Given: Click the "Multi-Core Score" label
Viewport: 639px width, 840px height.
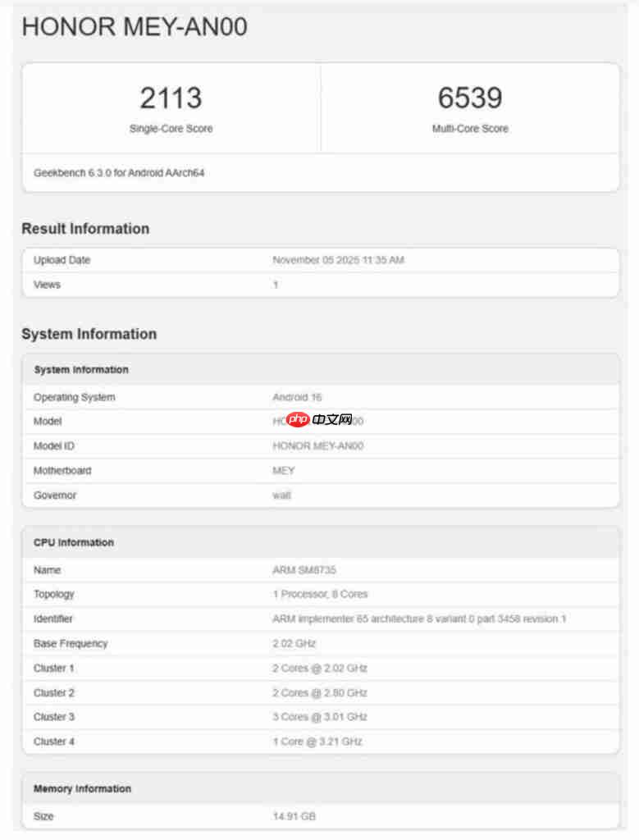Looking at the screenshot, I should (470, 129).
